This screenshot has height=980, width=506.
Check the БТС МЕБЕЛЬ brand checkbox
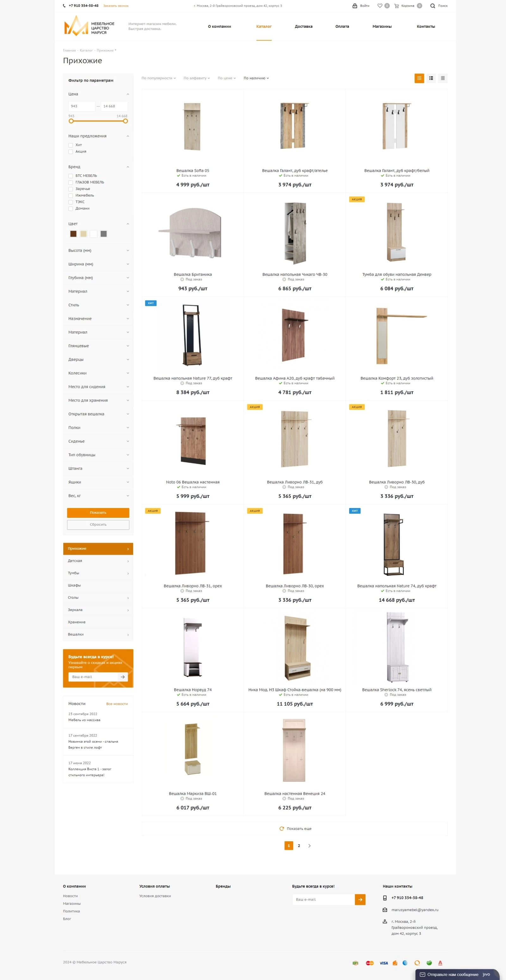pos(71,176)
